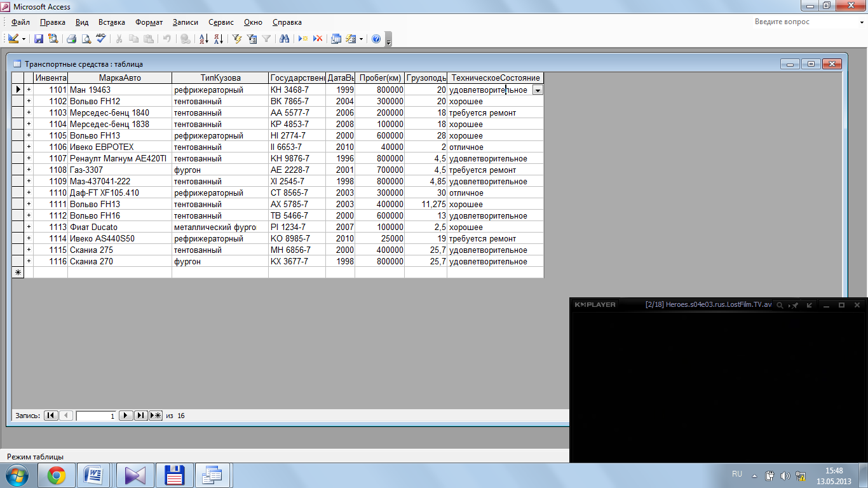
Task: Go to last record navigation button
Action: coord(141,416)
